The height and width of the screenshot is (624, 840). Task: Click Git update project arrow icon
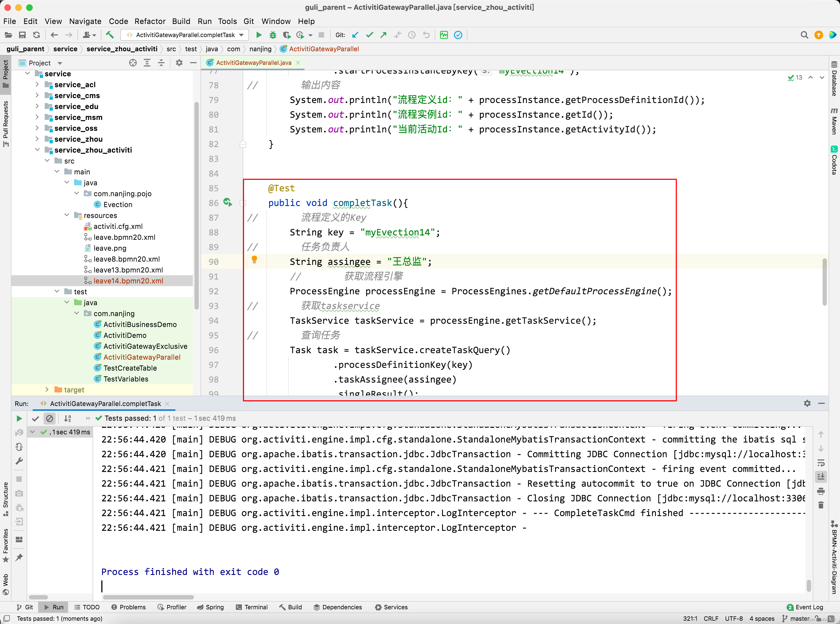coord(355,35)
